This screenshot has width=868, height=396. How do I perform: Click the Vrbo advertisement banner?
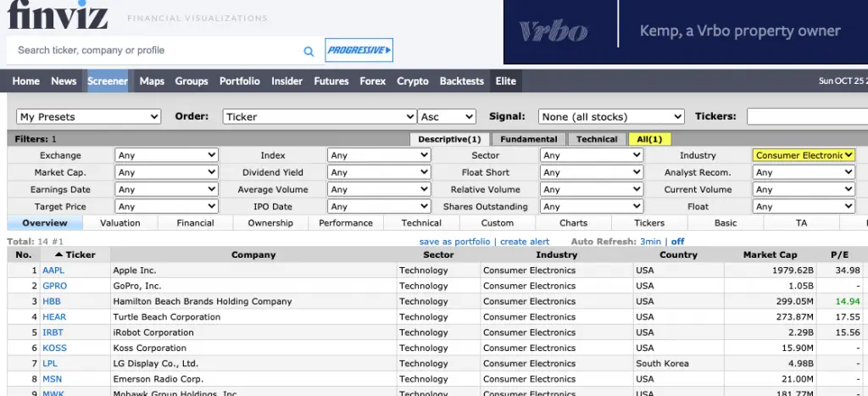click(685, 31)
